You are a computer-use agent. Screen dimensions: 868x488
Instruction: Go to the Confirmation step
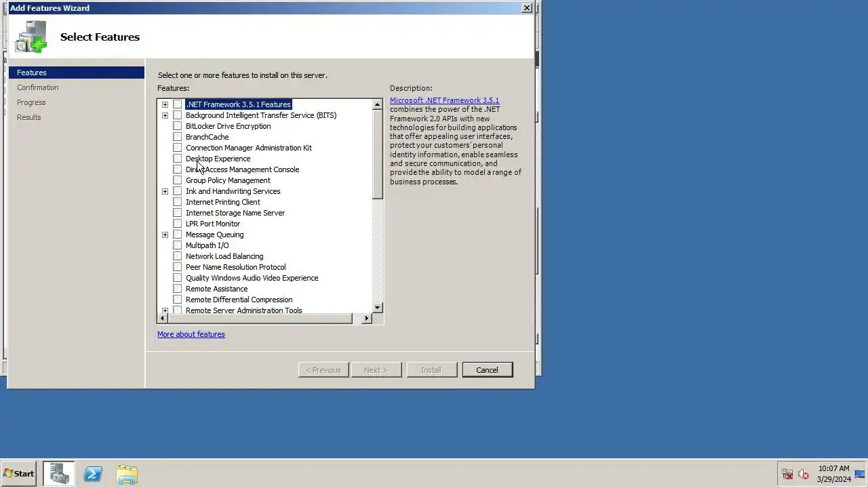click(x=38, y=87)
